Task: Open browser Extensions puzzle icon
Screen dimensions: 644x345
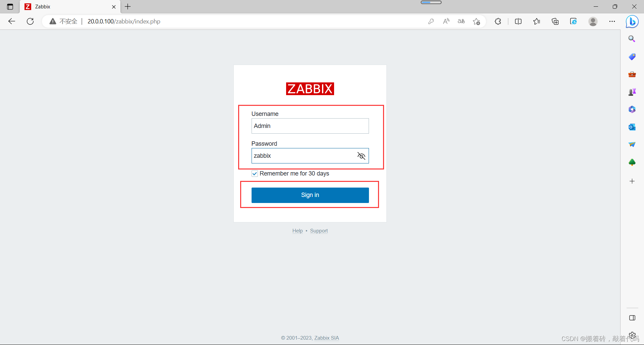Action: 498,21
